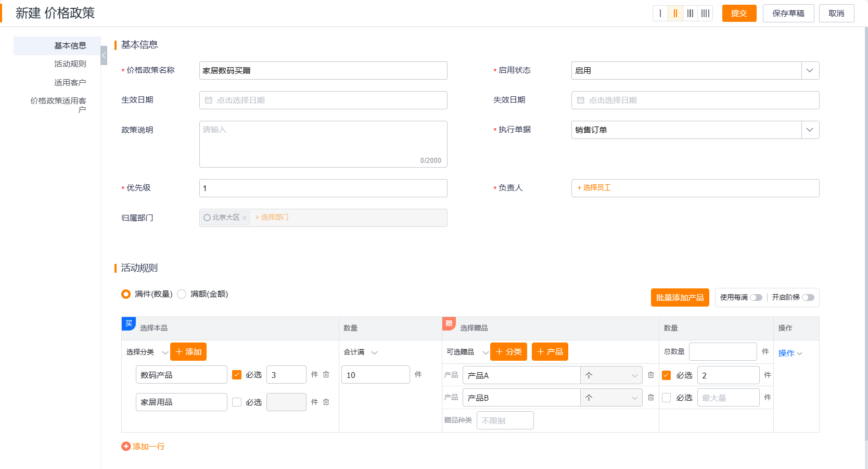Image resolution: width=868 pixels, height=469 pixels.
Task: Open the 启用状态 dropdown
Action: click(810, 70)
